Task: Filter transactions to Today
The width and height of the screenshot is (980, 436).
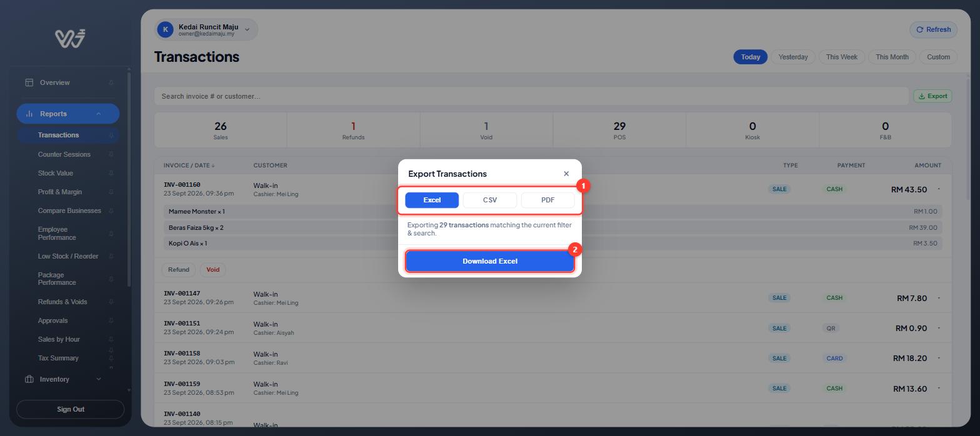Action: point(751,57)
